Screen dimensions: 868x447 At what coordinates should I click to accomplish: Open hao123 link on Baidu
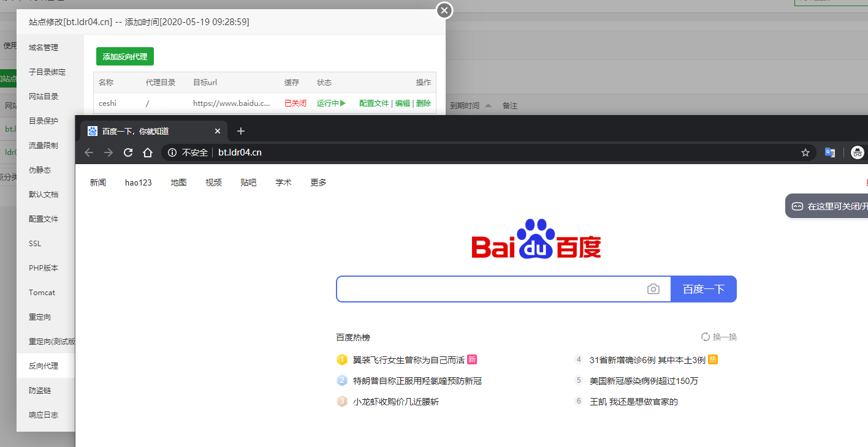tap(139, 182)
